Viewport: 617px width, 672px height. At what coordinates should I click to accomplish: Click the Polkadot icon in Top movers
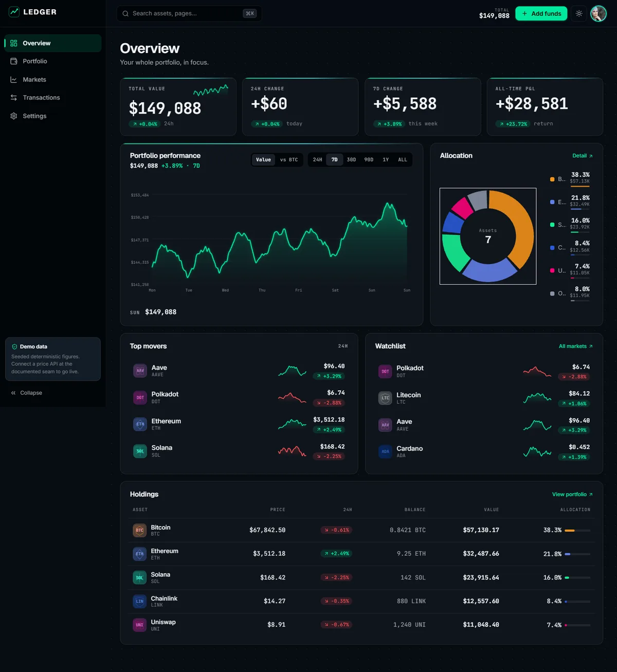tap(140, 397)
